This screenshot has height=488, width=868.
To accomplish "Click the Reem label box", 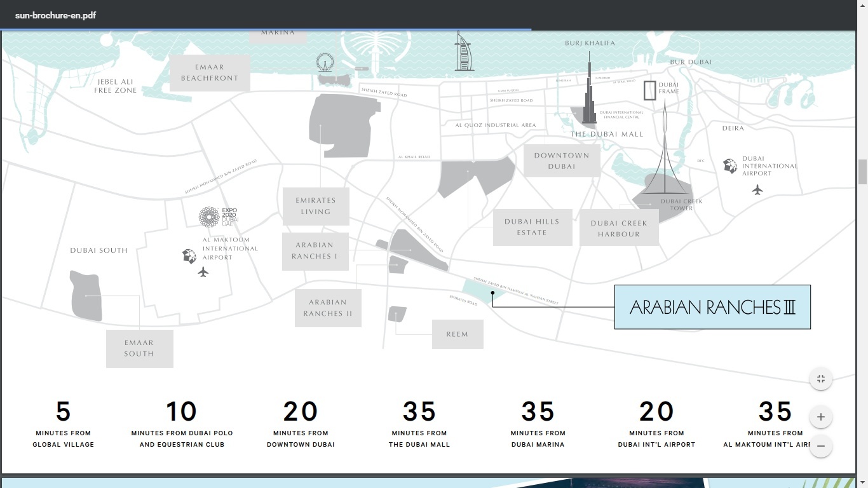I will [x=458, y=334].
